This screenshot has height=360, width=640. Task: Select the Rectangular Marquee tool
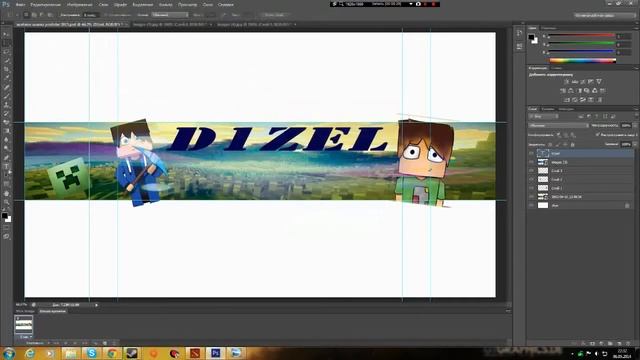pyautogui.click(x=6, y=43)
